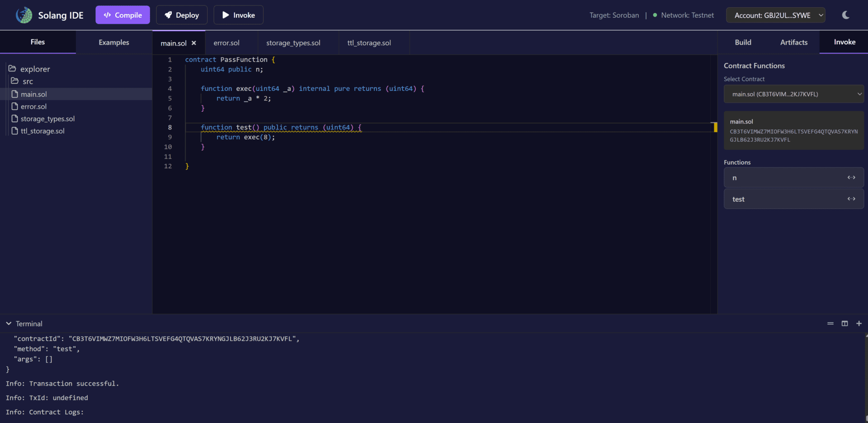
Task: Invoke the n function arrow icon
Action: (851, 178)
